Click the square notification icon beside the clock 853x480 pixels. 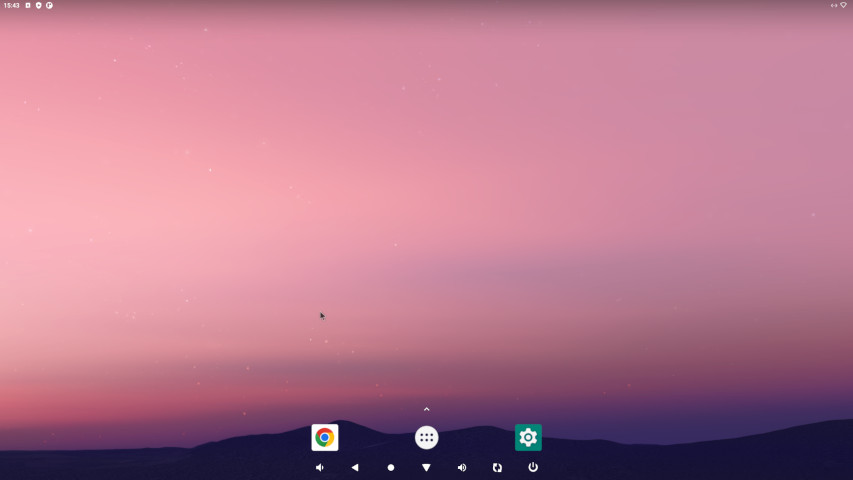[x=28, y=5]
